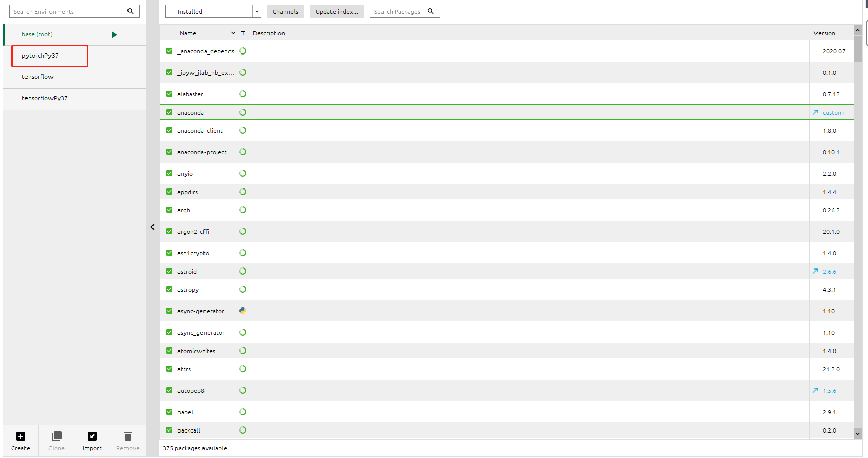Toggle the autopep8 package checkbox
Viewport: 868px width, 458px height.
pos(169,390)
